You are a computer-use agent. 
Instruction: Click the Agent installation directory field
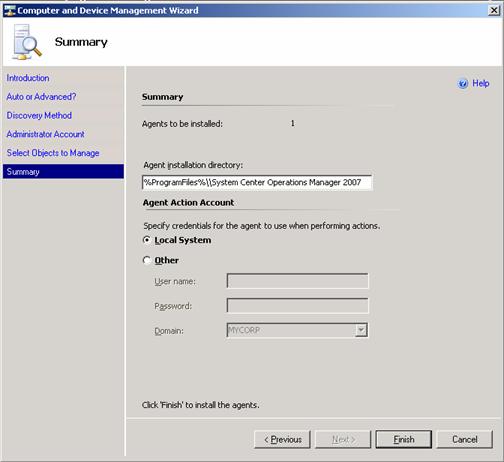257,182
